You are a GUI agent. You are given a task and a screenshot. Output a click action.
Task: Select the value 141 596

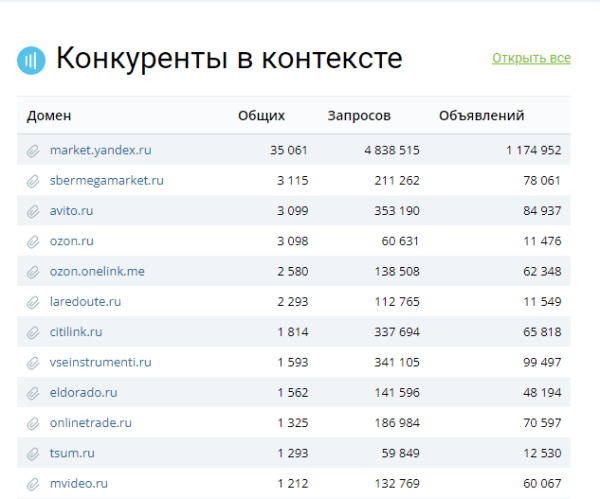click(x=397, y=392)
